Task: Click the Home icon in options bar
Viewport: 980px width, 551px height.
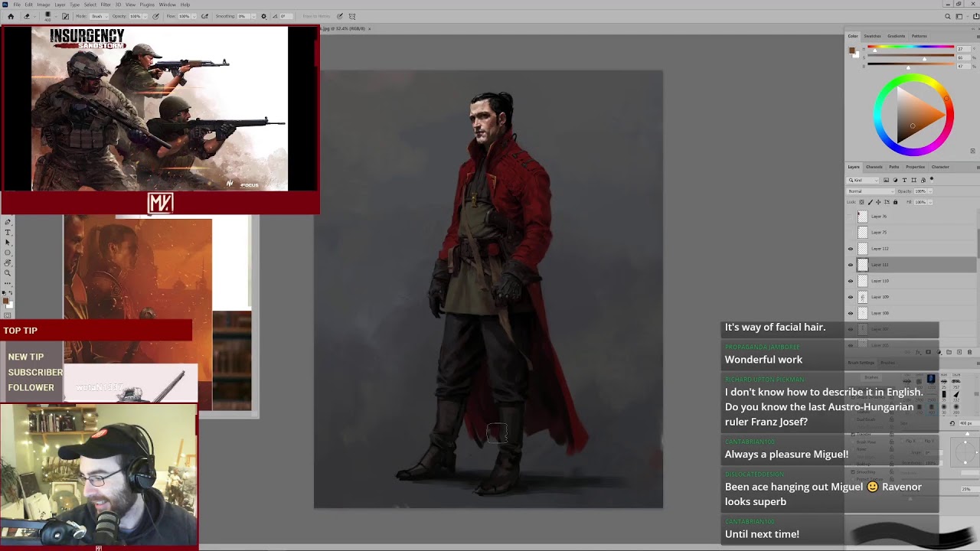Action: 11,16
